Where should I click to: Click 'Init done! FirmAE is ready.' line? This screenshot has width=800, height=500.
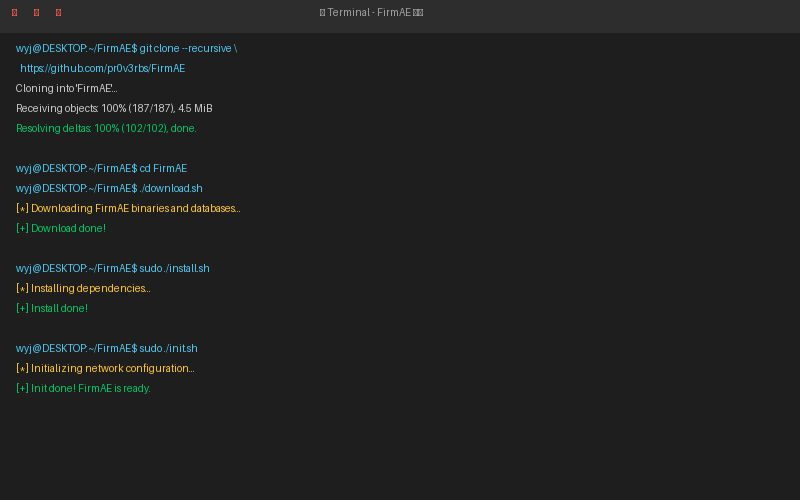tap(83, 388)
